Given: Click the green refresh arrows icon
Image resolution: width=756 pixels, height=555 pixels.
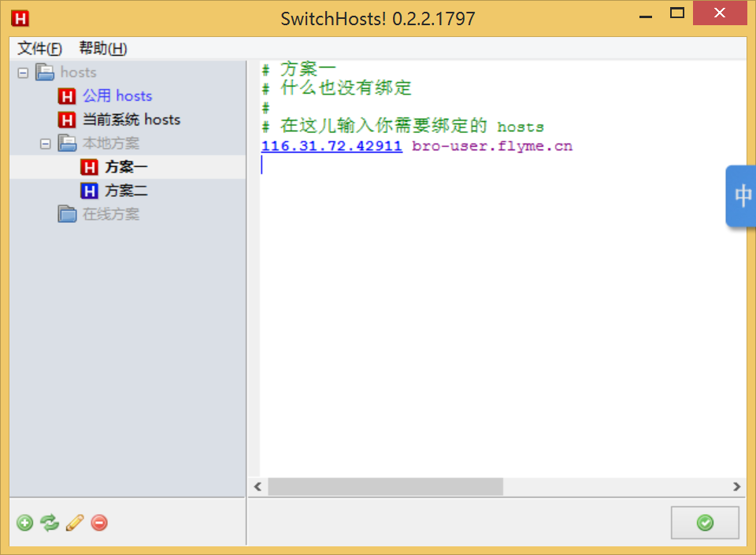Looking at the screenshot, I should (x=50, y=523).
